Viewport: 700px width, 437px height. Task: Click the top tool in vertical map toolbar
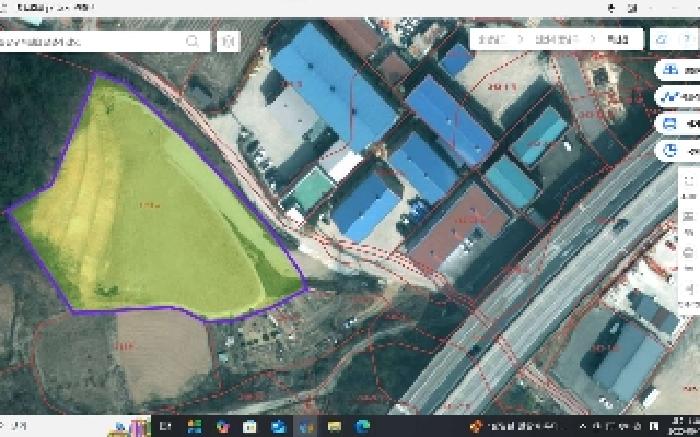tap(688, 181)
